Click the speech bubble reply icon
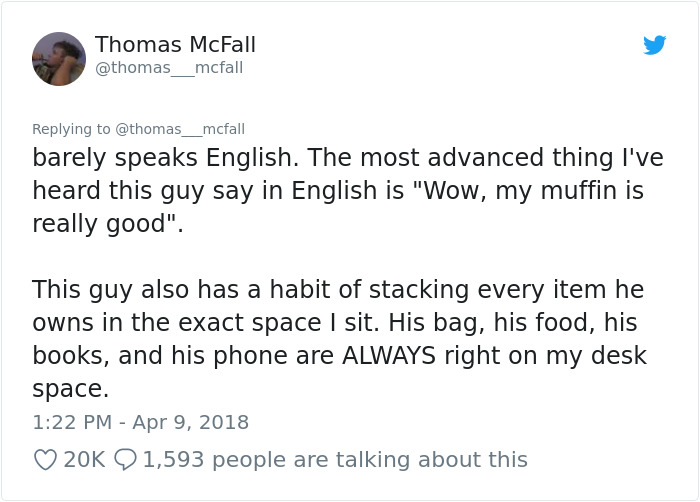The height and width of the screenshot is (502, 700). pyautogui.click(x=125, y=459)
